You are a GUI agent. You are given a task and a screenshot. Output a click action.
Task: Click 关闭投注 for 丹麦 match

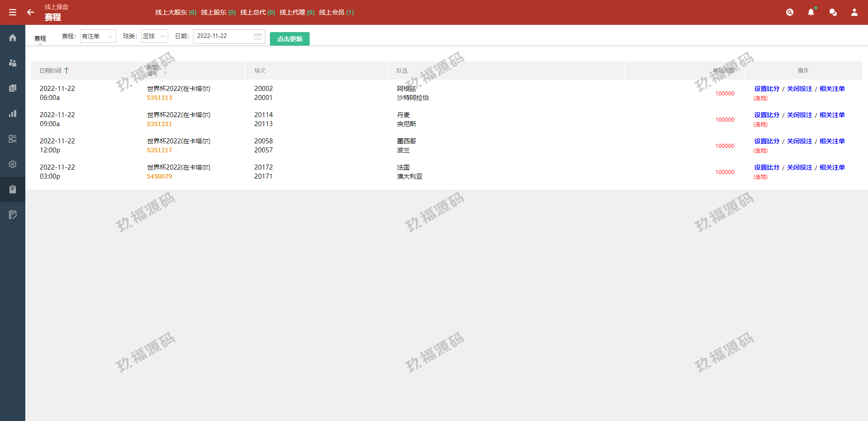(x=799, y=115)
